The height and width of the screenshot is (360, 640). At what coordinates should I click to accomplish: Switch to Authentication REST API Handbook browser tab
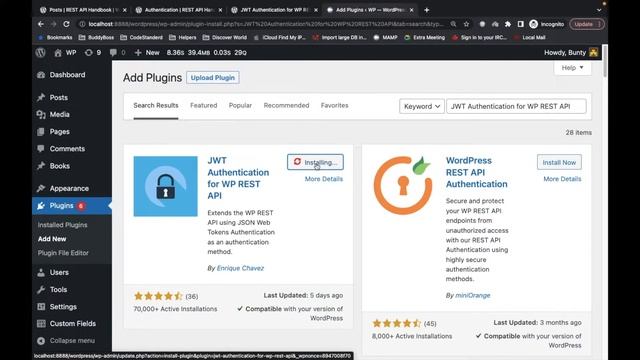click(179, 10)
